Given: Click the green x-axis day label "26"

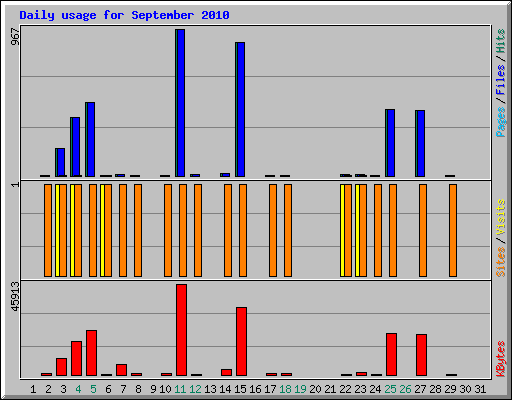Looking at the screenshot, I should (405, 389).
